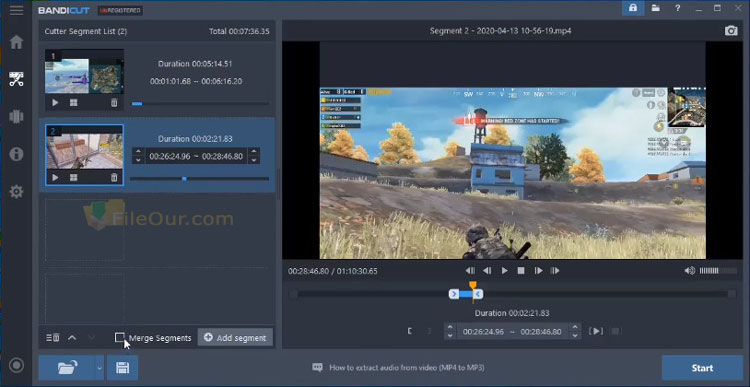Screen dimensions: 750x387
Task: Open the settings gear in sidebar
Action: [16, 192]
